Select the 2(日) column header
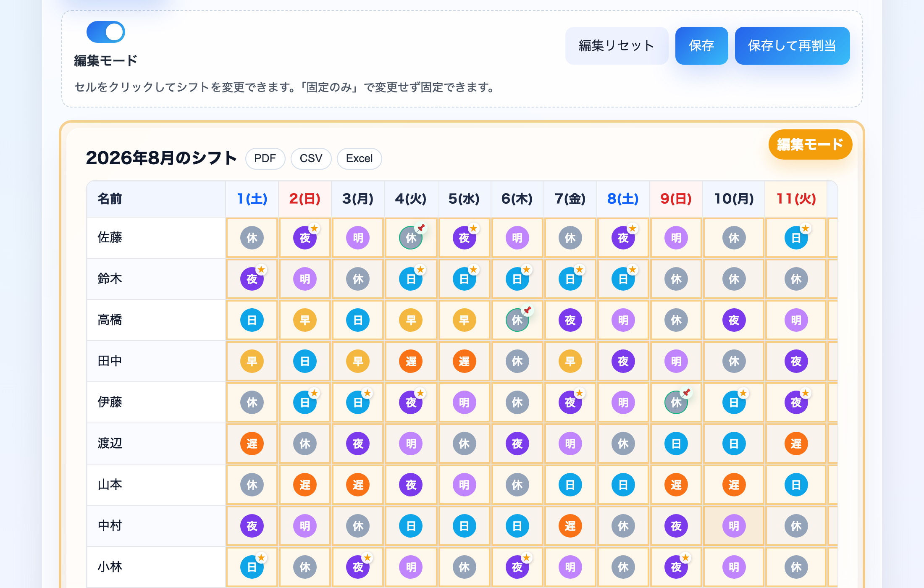The width and height of the screenshot is (924, 588). (305, 199)
